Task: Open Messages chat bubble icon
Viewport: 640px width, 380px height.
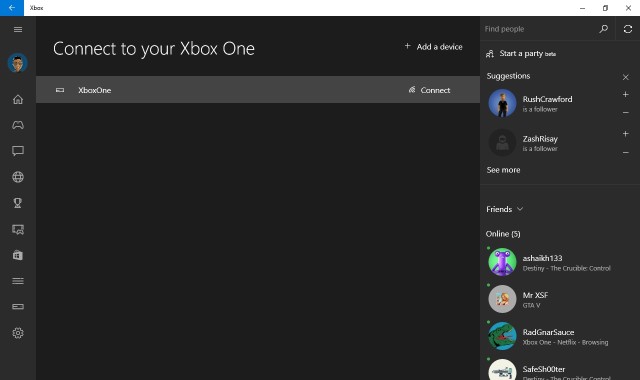Action: 18,151
